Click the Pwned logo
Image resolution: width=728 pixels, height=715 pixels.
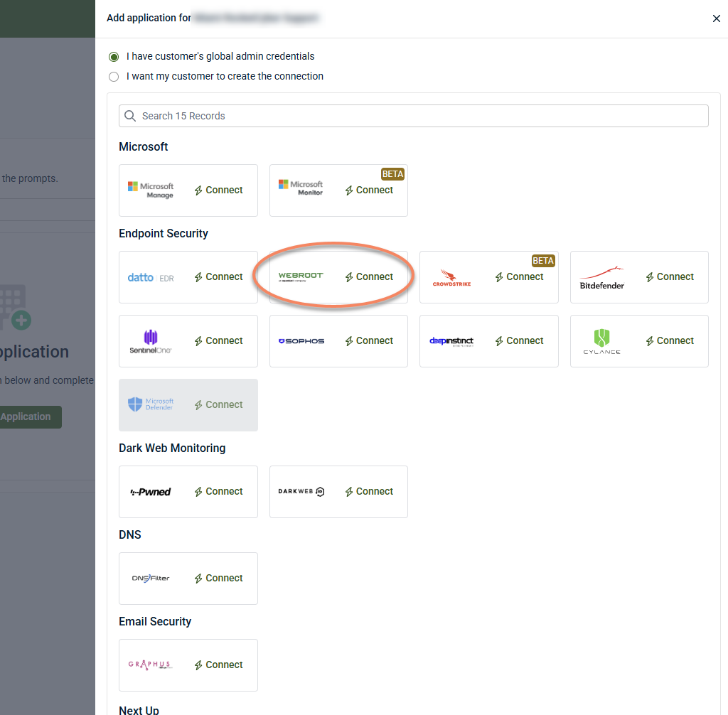(151, 492)
